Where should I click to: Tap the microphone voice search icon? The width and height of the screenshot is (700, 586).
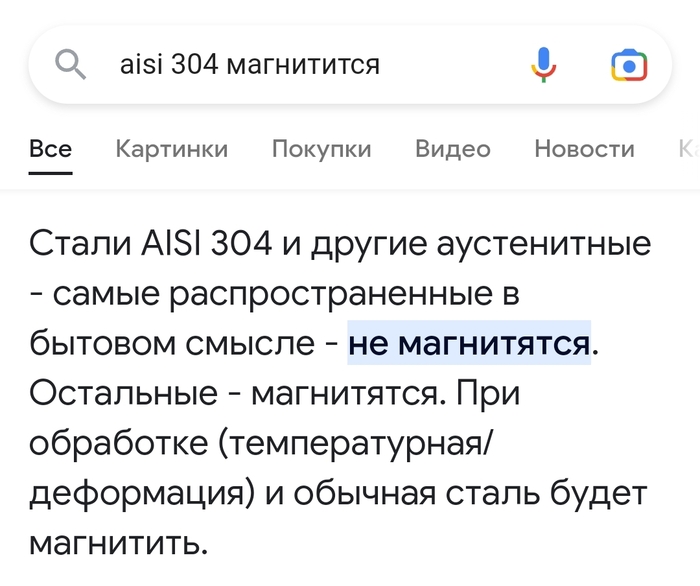[543, 65]
